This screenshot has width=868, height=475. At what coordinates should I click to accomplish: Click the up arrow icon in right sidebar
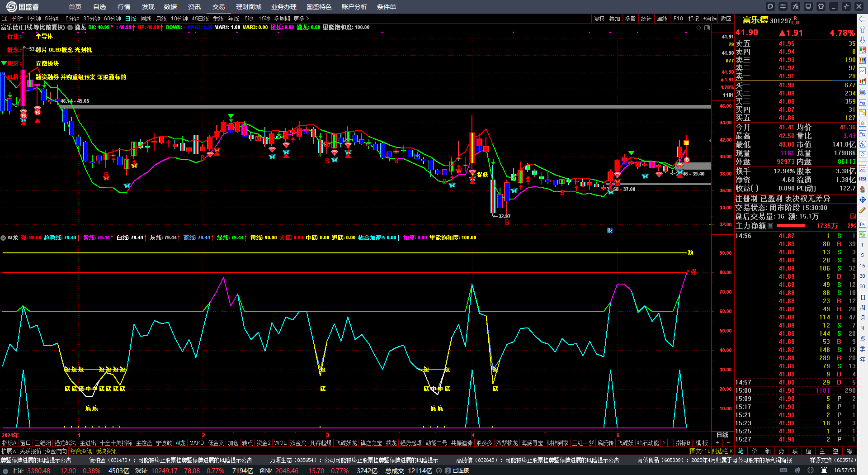(x=863, y=29)
